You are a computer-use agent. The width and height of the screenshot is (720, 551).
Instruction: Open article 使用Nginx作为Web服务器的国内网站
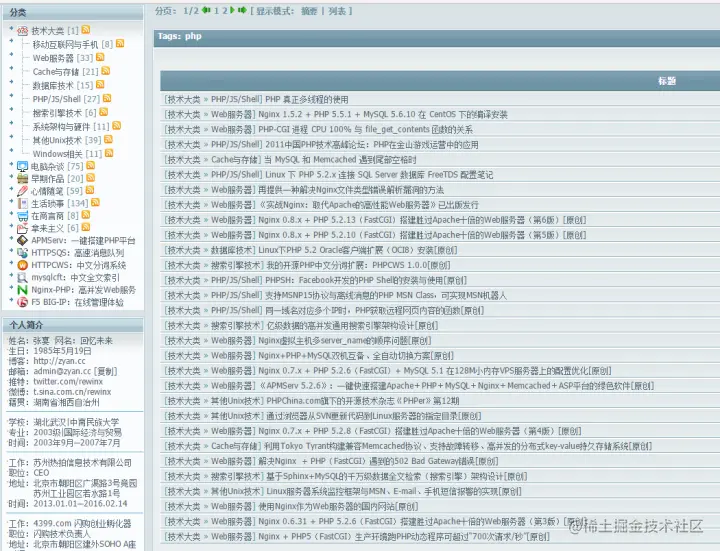[x=338, y=506]
